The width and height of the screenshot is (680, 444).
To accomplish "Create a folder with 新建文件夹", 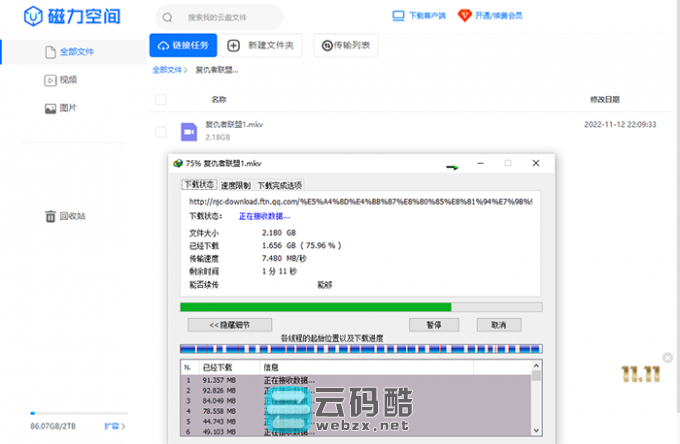I will pyautogui.click(x=261, y=45).
